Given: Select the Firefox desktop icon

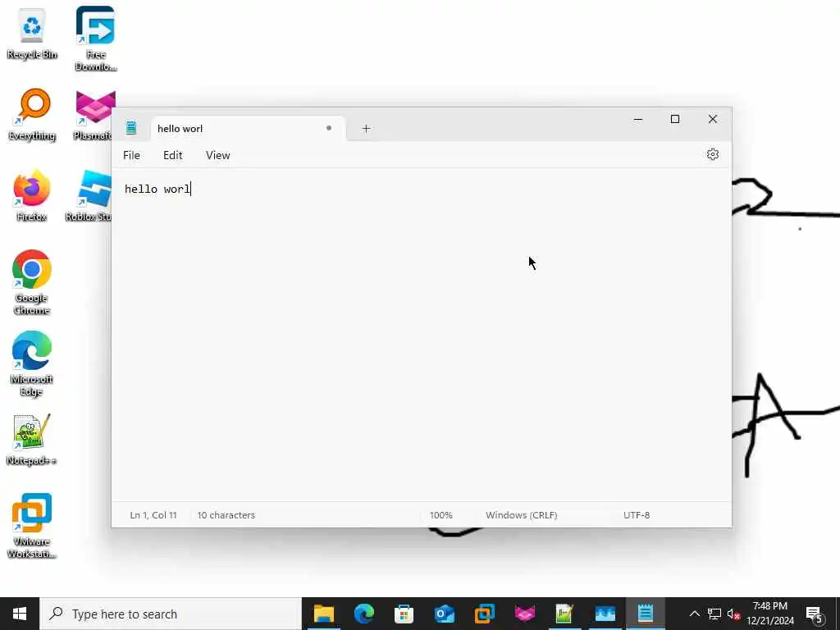Looking at the screenshot, I should click(x=32, y=195).
